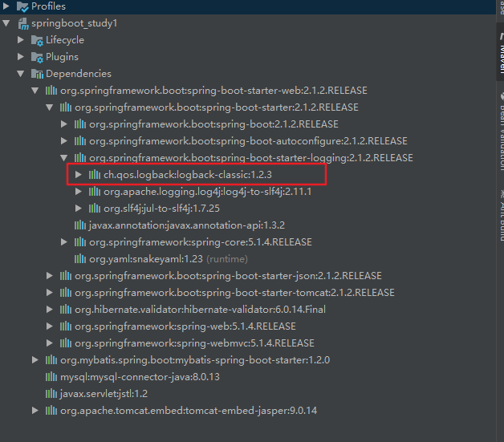
Task: Expand spring-webmvc:5.1.4.RELEASE dependency arrow
Action: tap(50, 343)
